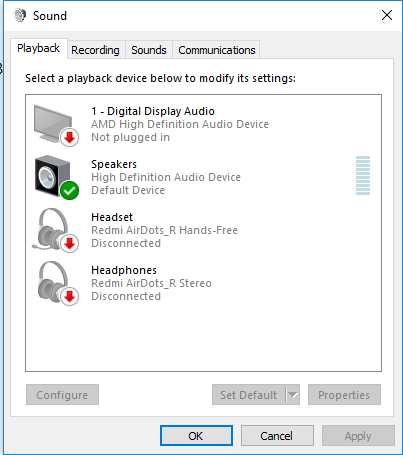The height and width of the screenshot is (455, 403).
Task: Select the 'Speakers' device name
Action: [x=114, y=164]
